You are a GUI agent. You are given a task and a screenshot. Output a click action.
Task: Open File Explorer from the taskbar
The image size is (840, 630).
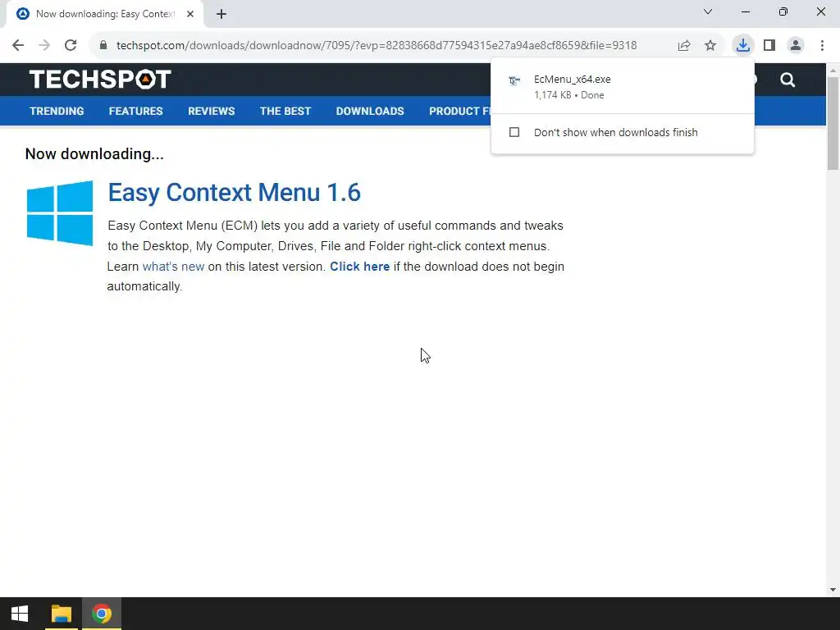pos(61,614)
